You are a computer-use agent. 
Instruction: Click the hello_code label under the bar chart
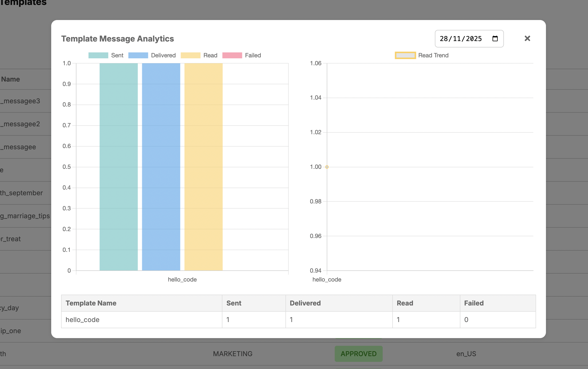(182, 280)
